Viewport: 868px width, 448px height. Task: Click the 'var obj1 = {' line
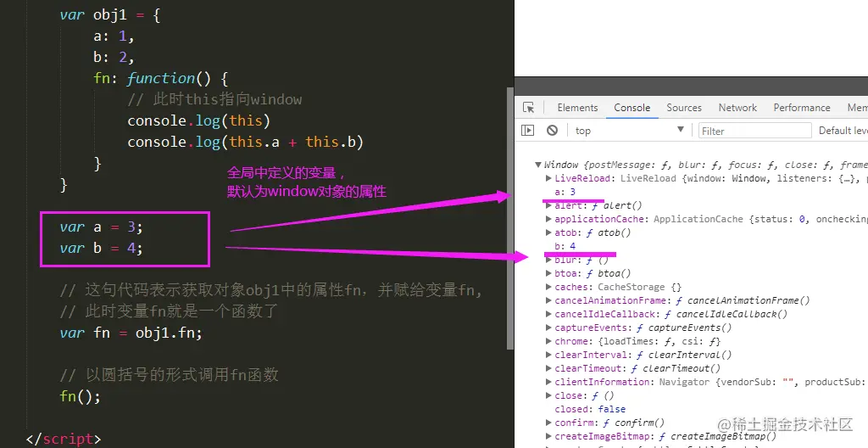tap(110, 15)
